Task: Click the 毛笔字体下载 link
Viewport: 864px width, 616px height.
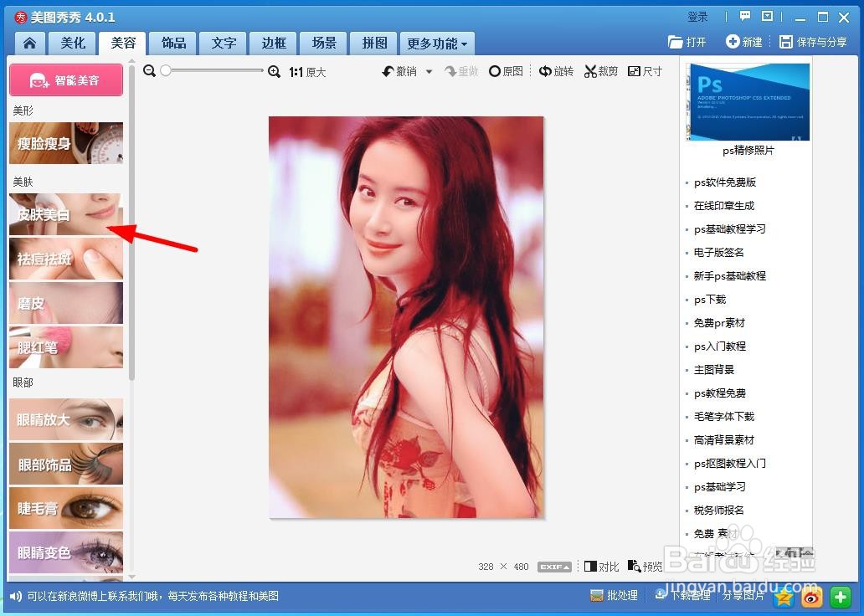Action: pos(724,417)
